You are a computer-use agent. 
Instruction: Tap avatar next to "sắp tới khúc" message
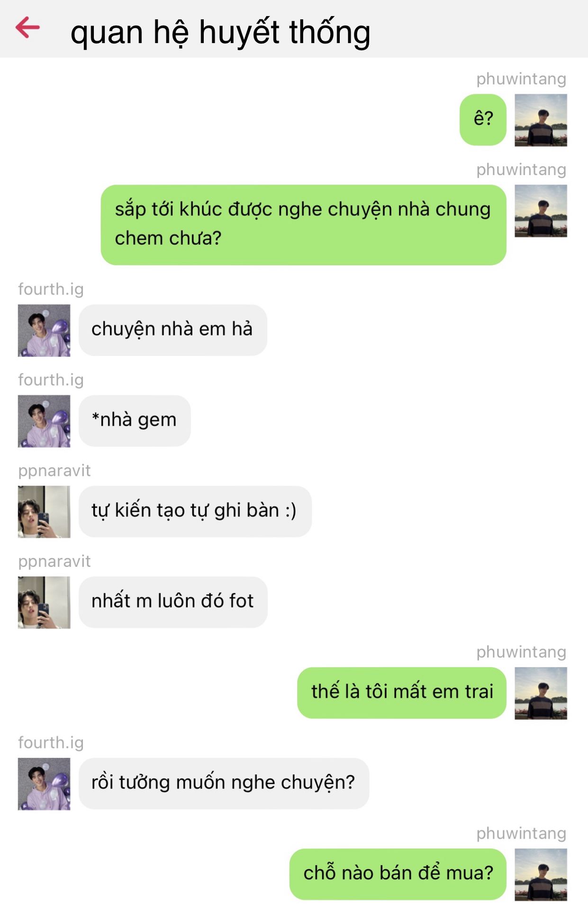(541, 211)
